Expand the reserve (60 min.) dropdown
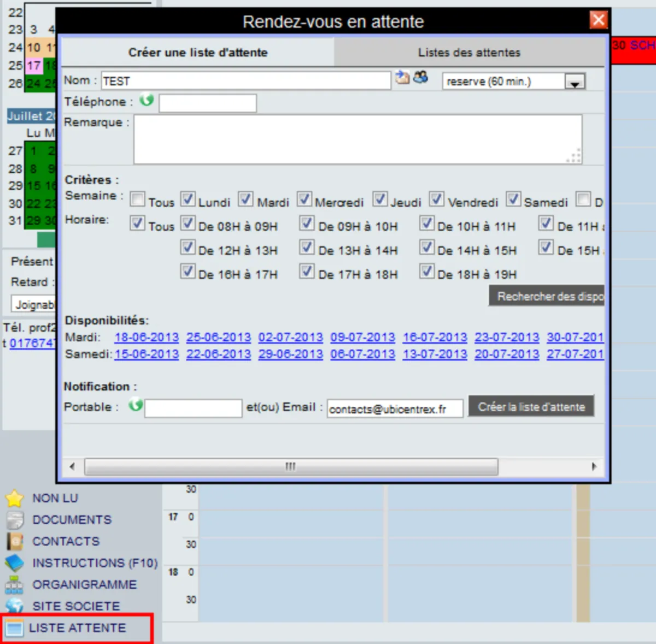Image resolution: width=656 pixels, height=644 pixels. tap(575, 82)
